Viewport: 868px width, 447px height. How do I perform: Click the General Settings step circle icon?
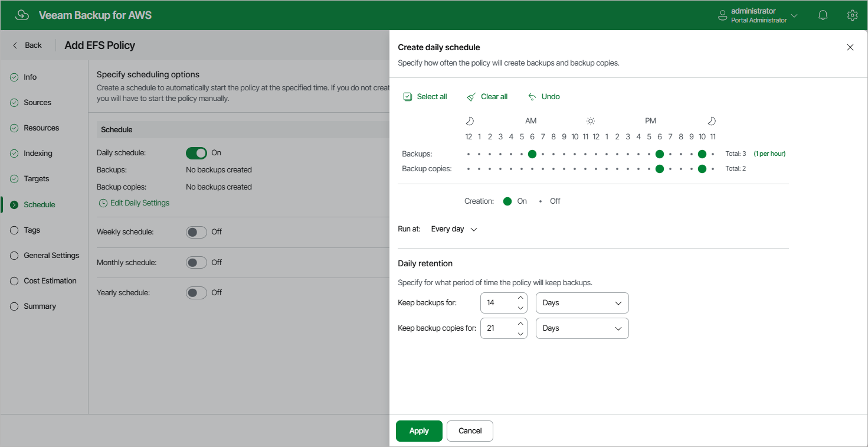click(14, 256)
